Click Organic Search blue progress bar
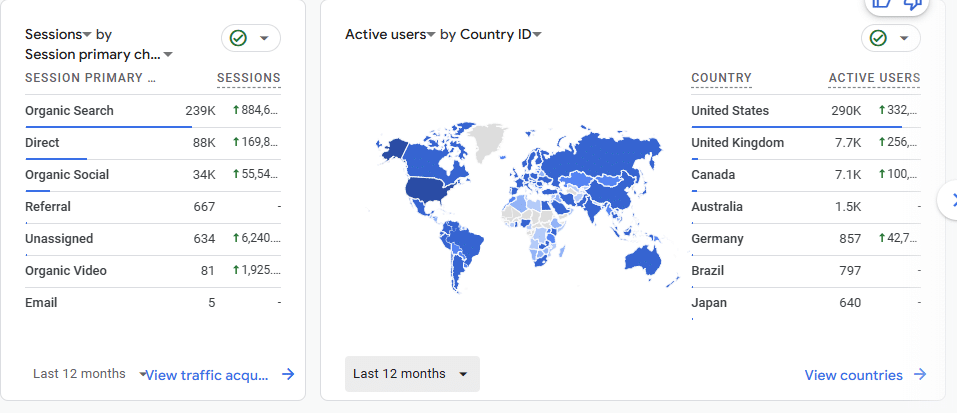The image size is (957, 413). 109,127
